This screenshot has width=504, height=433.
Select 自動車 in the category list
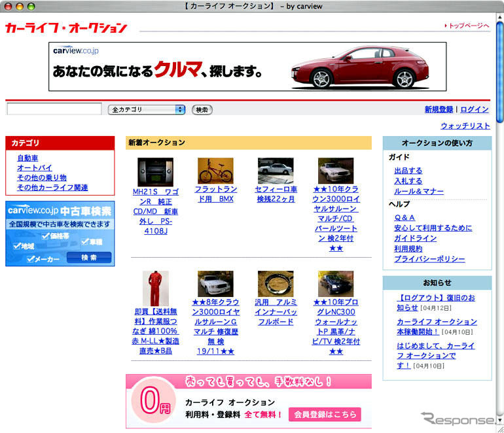click(27, 158)
